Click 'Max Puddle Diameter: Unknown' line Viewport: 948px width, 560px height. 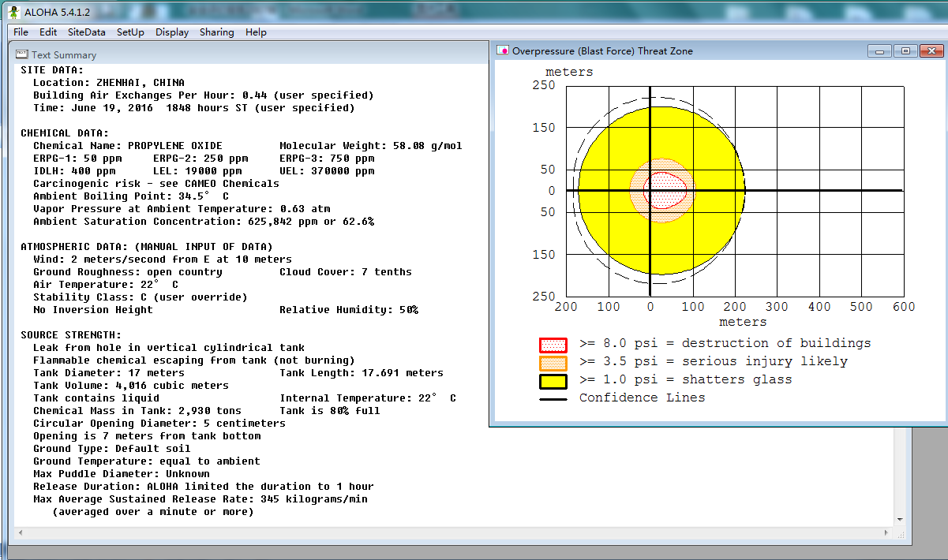[122, 473]
